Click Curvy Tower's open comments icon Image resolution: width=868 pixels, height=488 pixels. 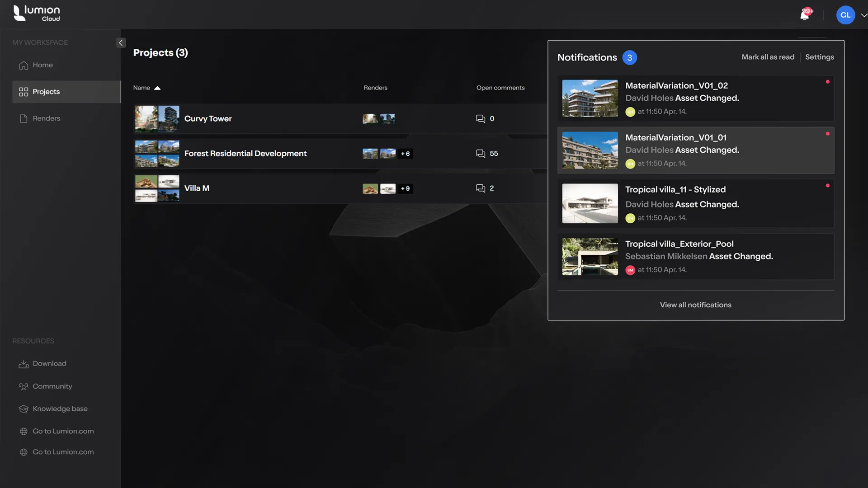(x=481, y=119)
